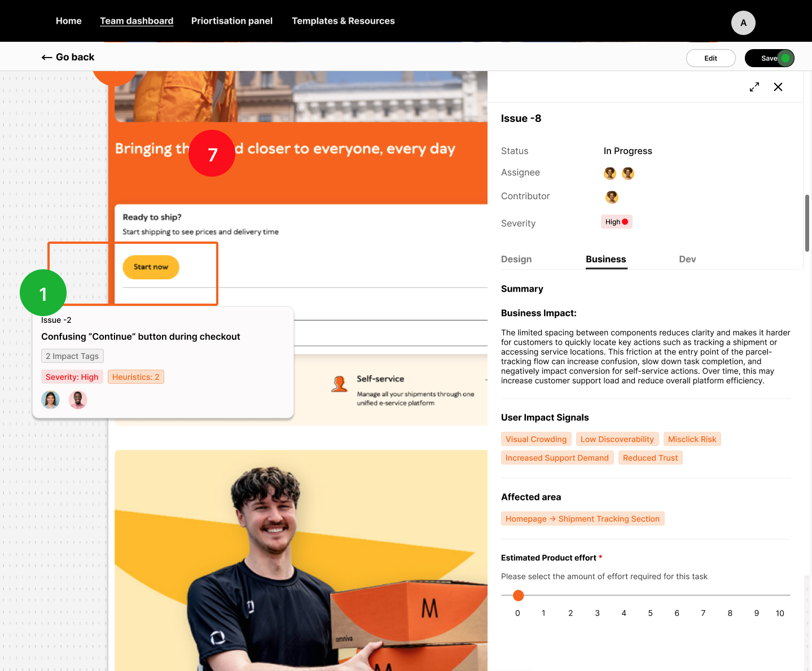Switch to the Design tab
The image size is (812, 671).
[516, 259]
